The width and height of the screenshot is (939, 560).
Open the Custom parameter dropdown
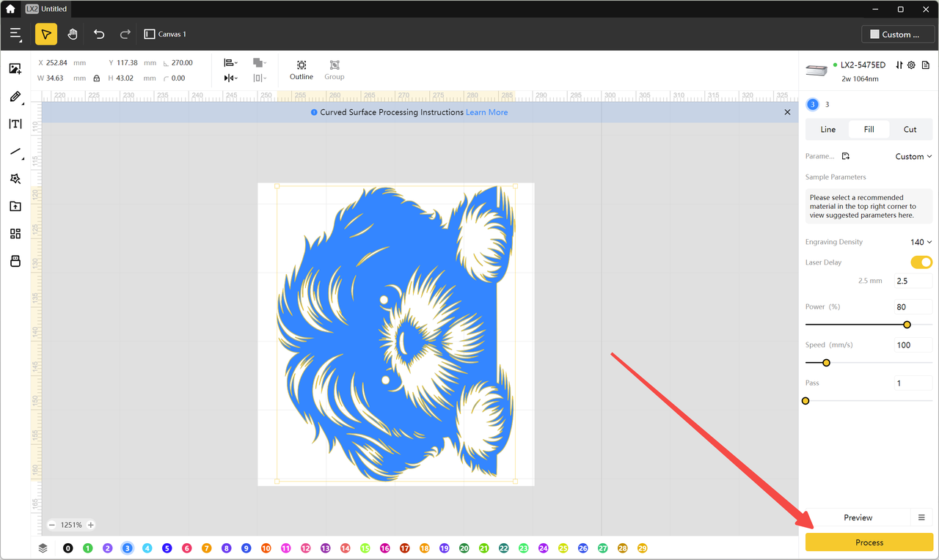click(913, 156)
